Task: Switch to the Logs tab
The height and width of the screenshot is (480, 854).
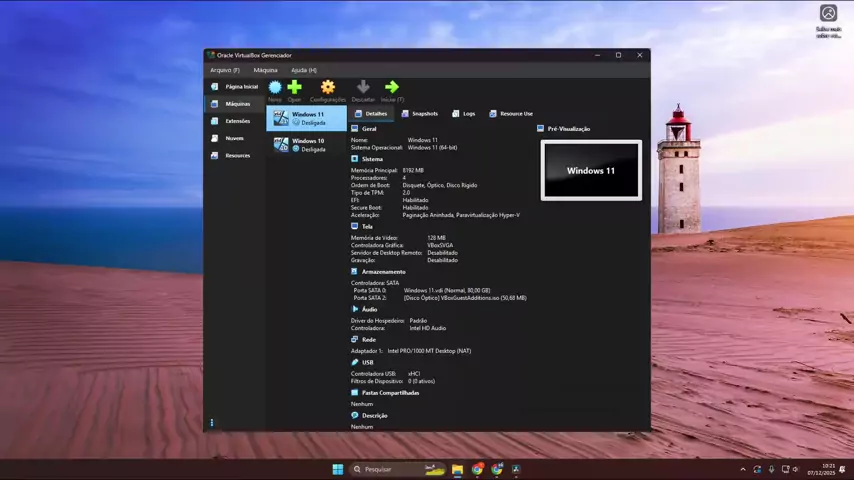Action: point(464,114)
